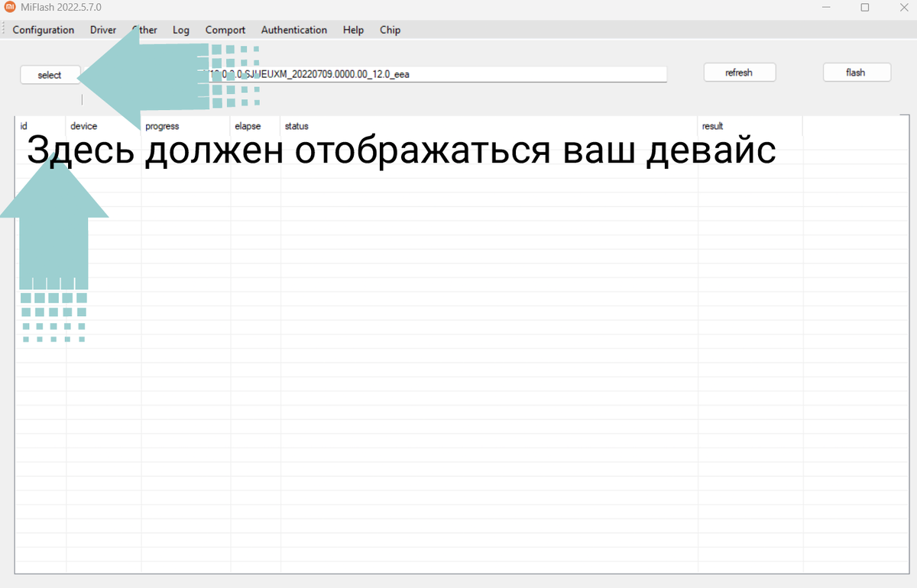This screenshot has height=588, width=917.
Task: Open the Comport menu
Action: pyautogui.click(x=225, y=30)
